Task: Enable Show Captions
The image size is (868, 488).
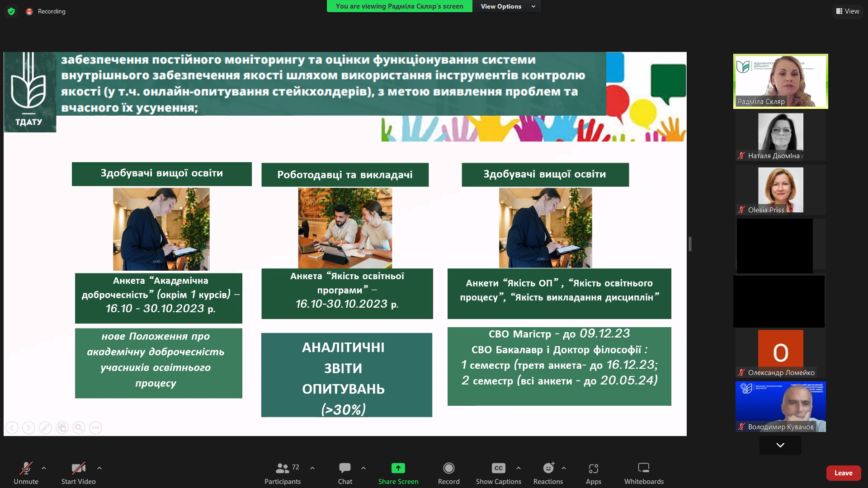Action: pos(498,473)
